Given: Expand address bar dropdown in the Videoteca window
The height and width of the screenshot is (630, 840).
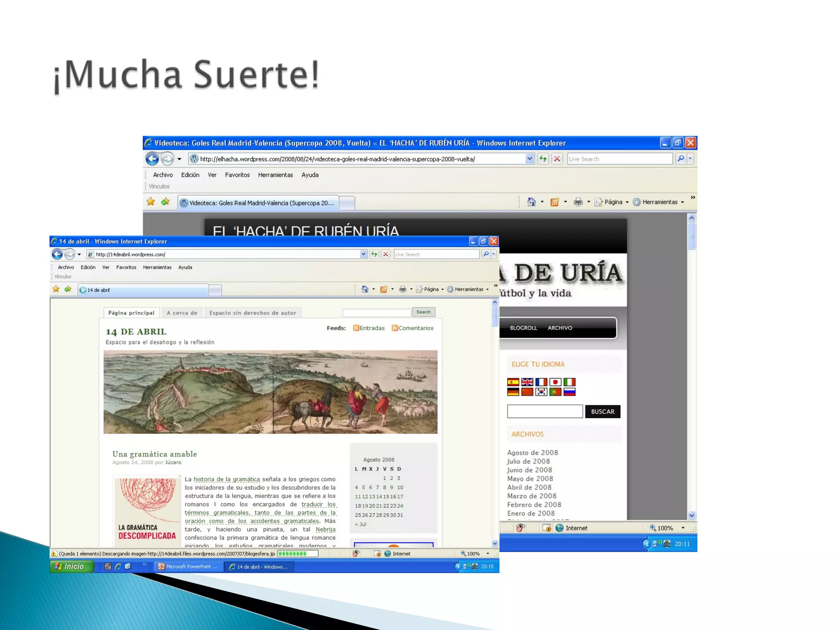Looking at the screenshot, I should point(530,159).
